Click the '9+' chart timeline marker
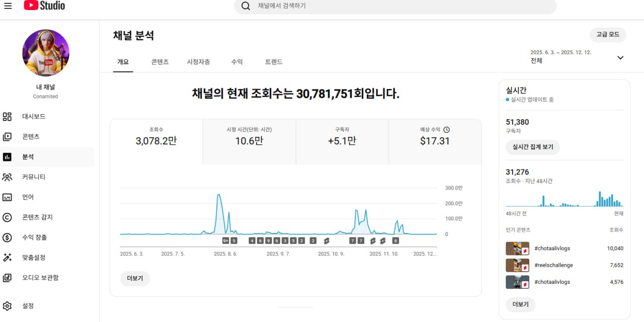The image size is (644, 322). click(225, 240)
